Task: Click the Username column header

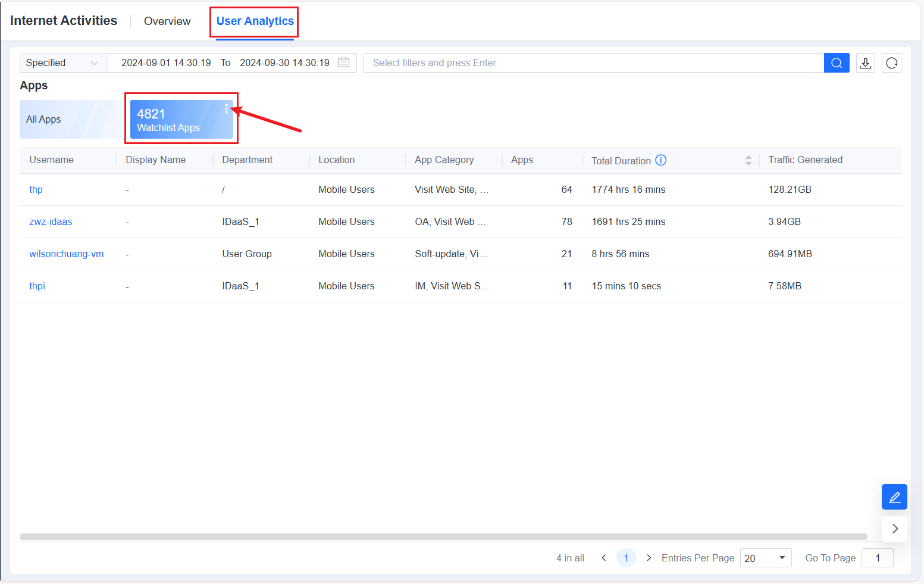Action: pyautogui.click(x=52, y=160)
